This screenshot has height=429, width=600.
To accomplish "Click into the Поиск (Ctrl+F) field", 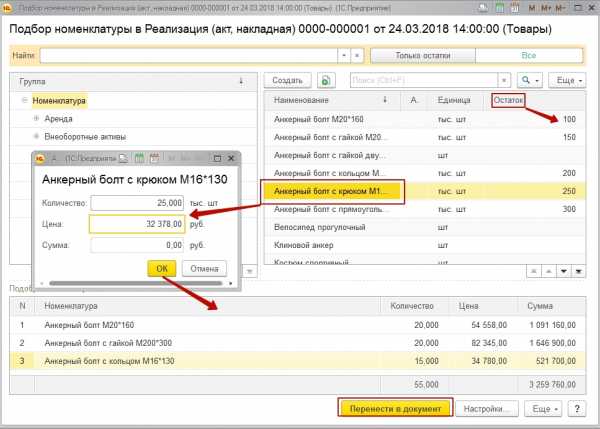I will [424, 80].
